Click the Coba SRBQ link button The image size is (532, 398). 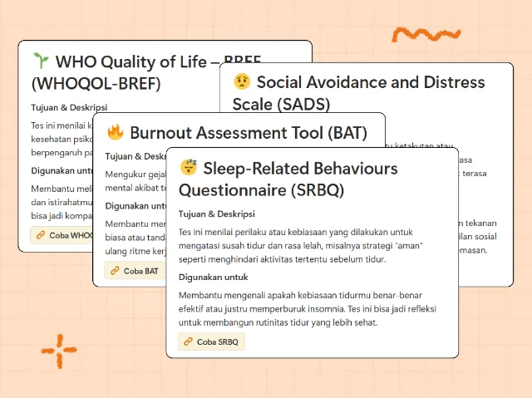[x=211, y=341]
